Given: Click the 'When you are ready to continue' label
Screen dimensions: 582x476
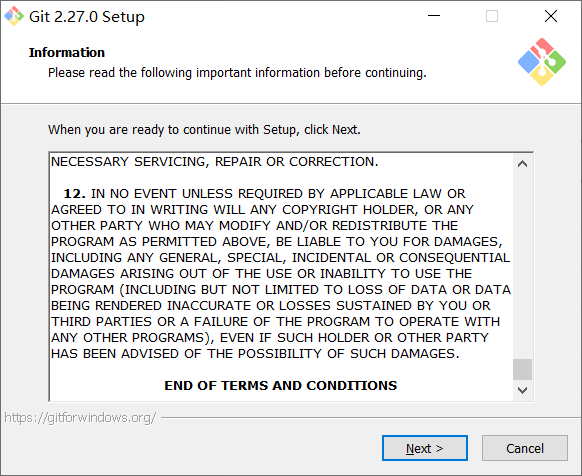Looking at the screenshot, I should click(204, 130).
